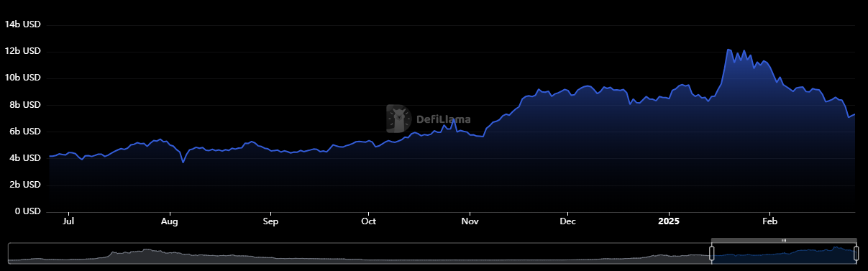Click the Dec label on the time axis
Image resolution: width=868 pixels, height=271 pixels.
[567, 221]
